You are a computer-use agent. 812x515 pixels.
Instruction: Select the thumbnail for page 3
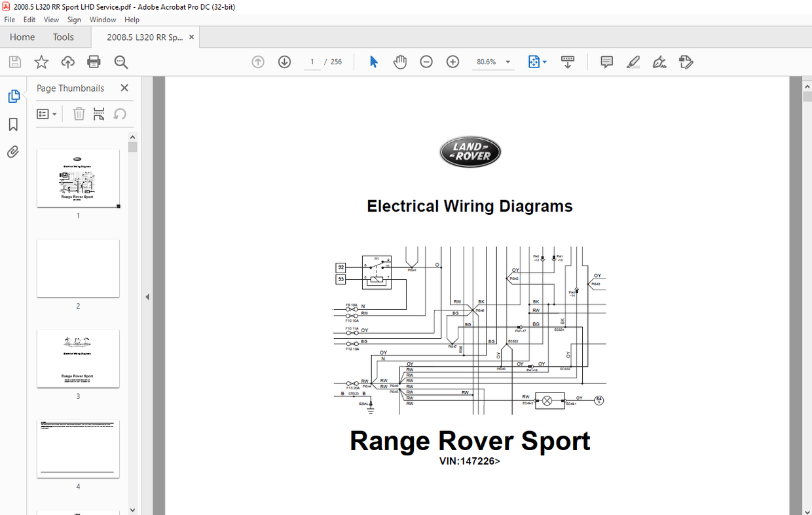[x=78, y=358]
